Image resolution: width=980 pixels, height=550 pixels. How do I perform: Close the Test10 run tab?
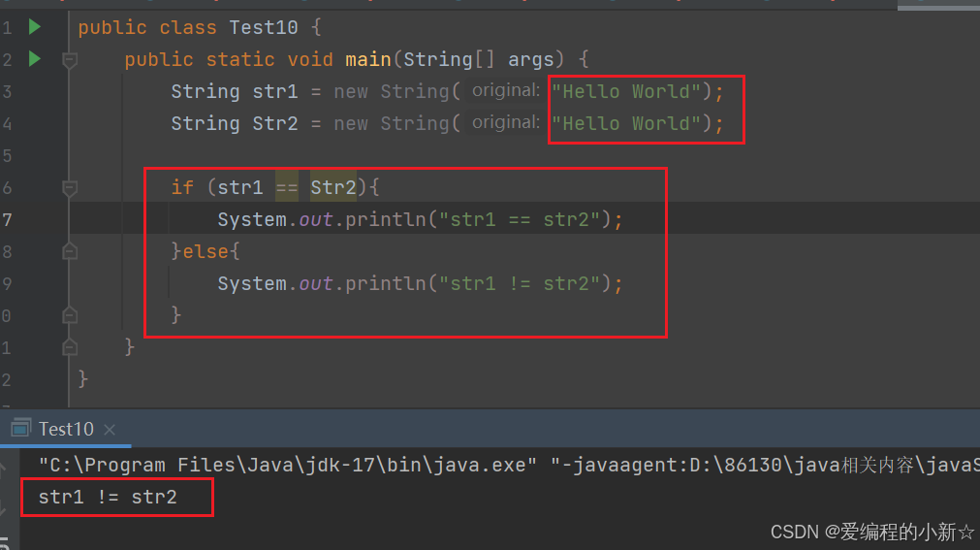click(110, 430)
